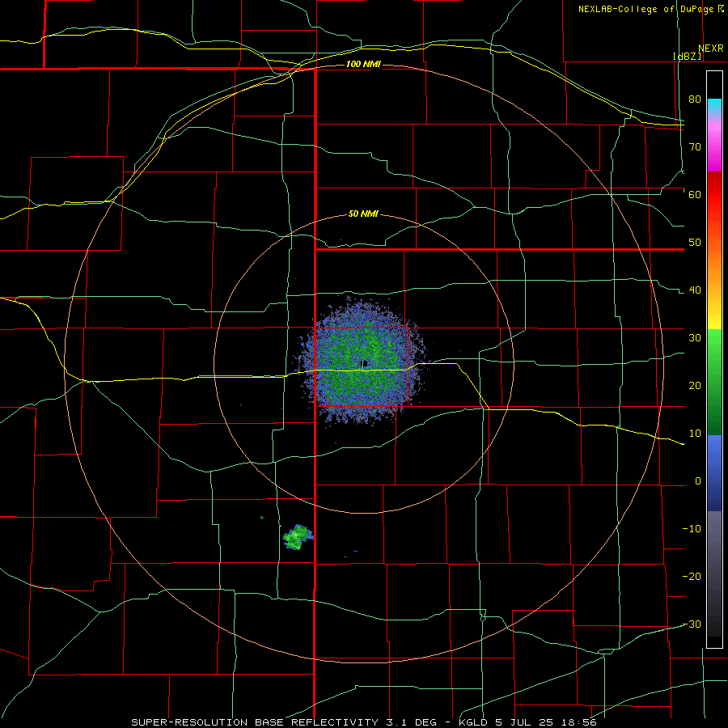Click the [dBZ] units label
Screen dimensions: 728x728
[x=688, y=56]
